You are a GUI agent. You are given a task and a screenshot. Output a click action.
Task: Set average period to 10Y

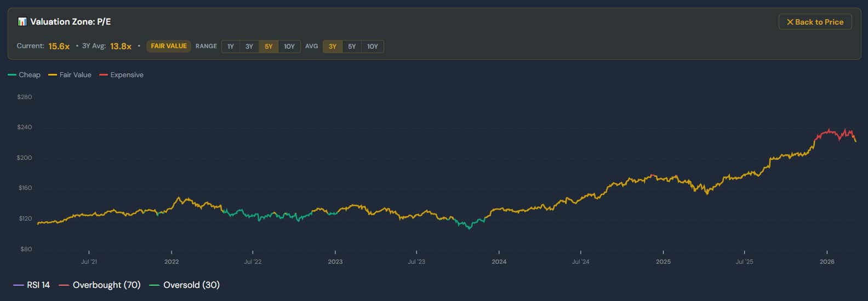click(373, 47)
